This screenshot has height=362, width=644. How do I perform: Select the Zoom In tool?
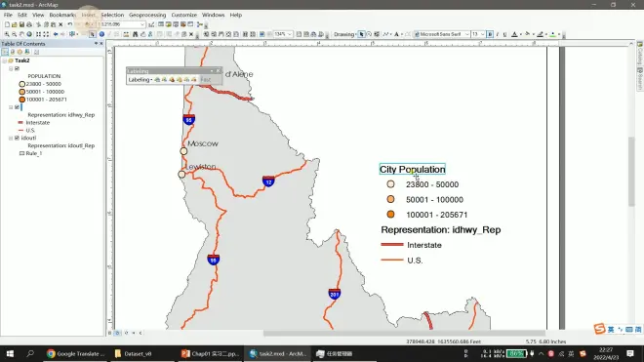7,34
